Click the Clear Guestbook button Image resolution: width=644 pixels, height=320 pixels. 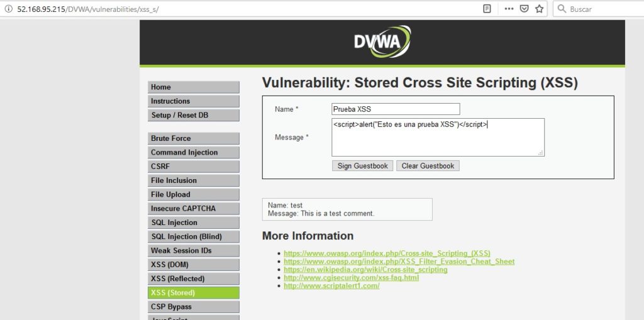[x=428, y=166]
